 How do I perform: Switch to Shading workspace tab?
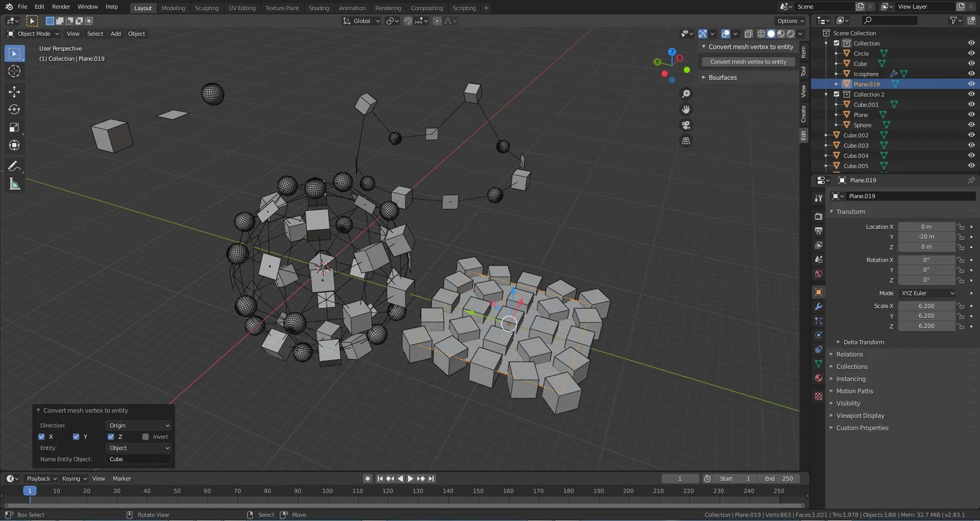pos(318,8)
